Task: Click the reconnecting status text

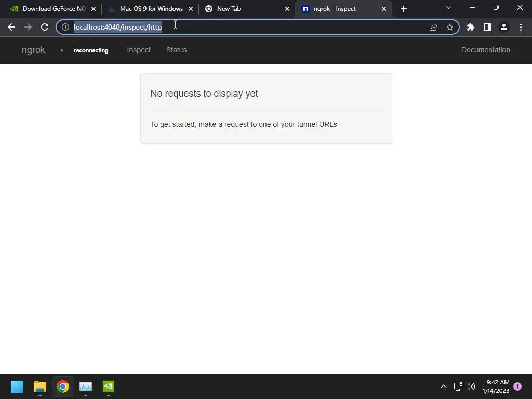Action: coord(91,50)
